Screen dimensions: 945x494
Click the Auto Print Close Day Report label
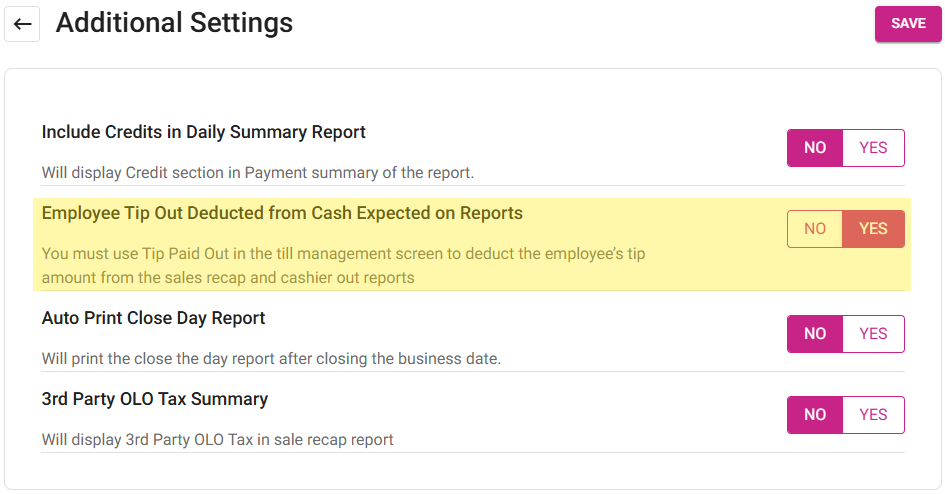tap(154, 318)
